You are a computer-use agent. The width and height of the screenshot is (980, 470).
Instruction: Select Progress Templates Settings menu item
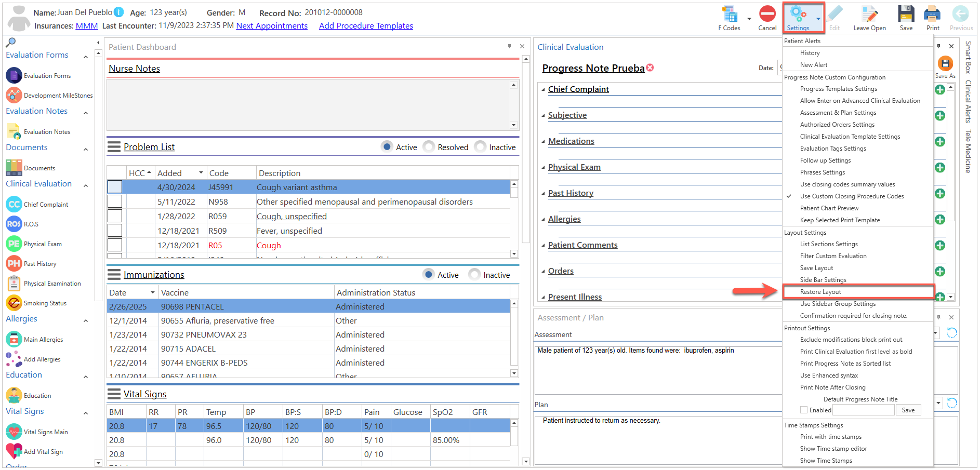(x=838, y=89)
